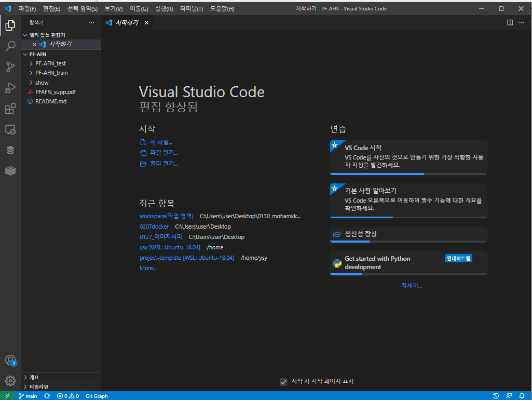This screenshot has height=400, width=532.
Task: Open the 파일(F) menu
Action: [x=27, y=9]
